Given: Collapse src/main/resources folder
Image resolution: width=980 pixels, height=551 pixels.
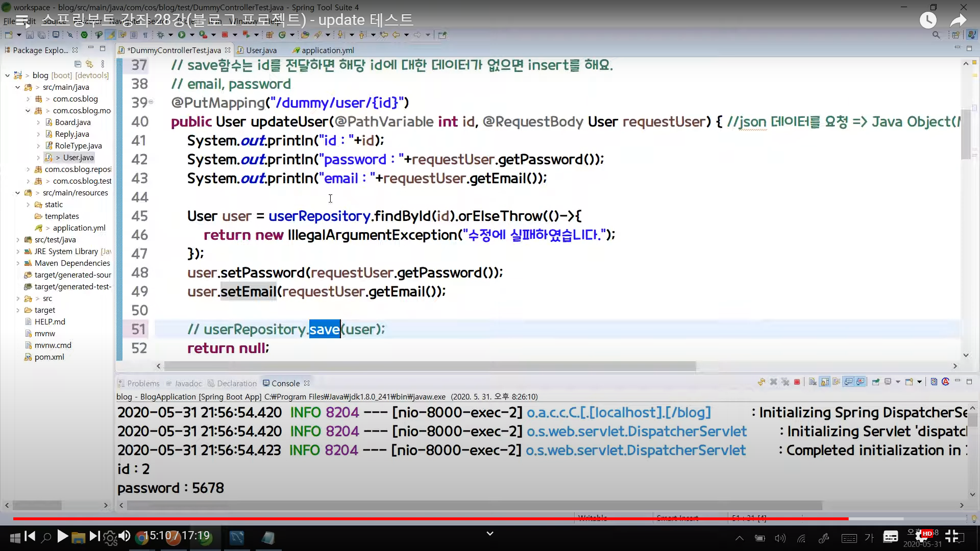Looking at the screenshot, I should point(18,193).
